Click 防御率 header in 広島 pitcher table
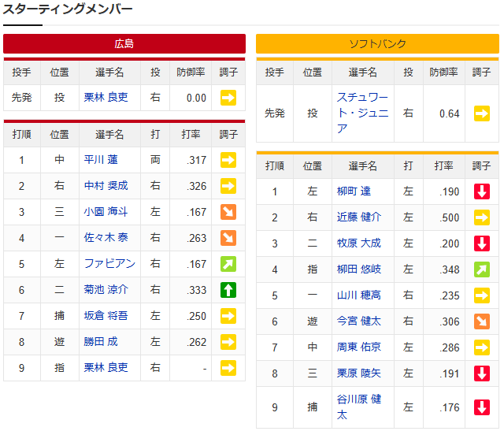 [x=191, y=72]
